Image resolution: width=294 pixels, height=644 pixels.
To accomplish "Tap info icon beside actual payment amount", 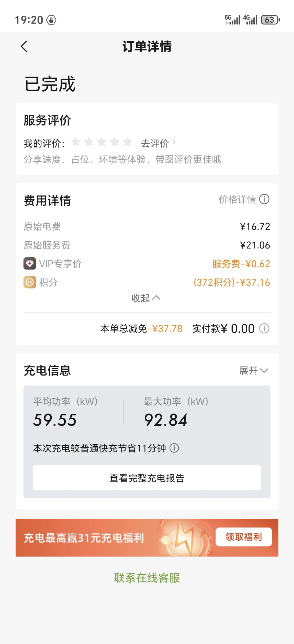I will 264,328.
